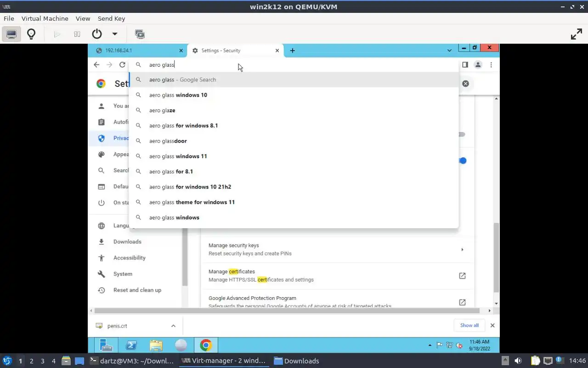Expand the download item options chevron

(173, 326)
